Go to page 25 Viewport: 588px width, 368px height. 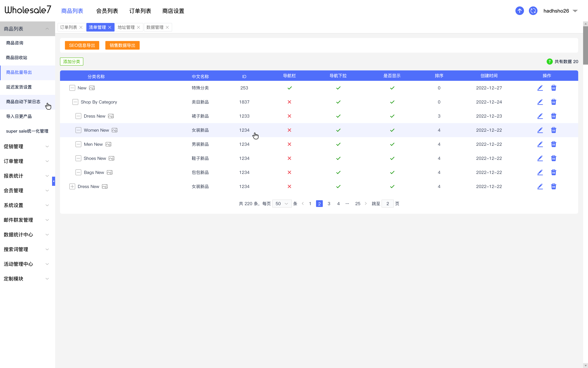point(357,204)
